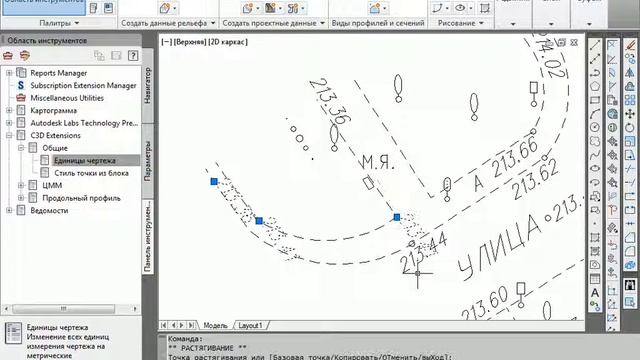Click the middle blue grip at curve bottom
The width and height of the screenshot is (640, 360).
259,221
